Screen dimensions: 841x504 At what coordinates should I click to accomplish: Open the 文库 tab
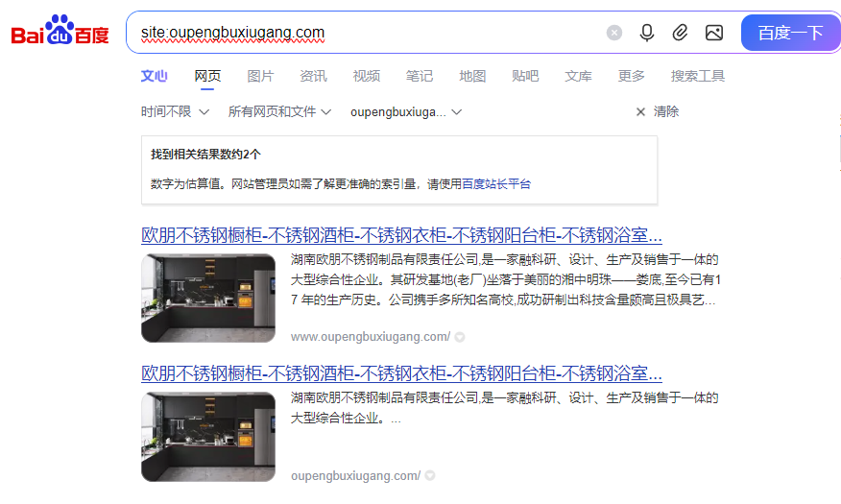pos(578,76)
